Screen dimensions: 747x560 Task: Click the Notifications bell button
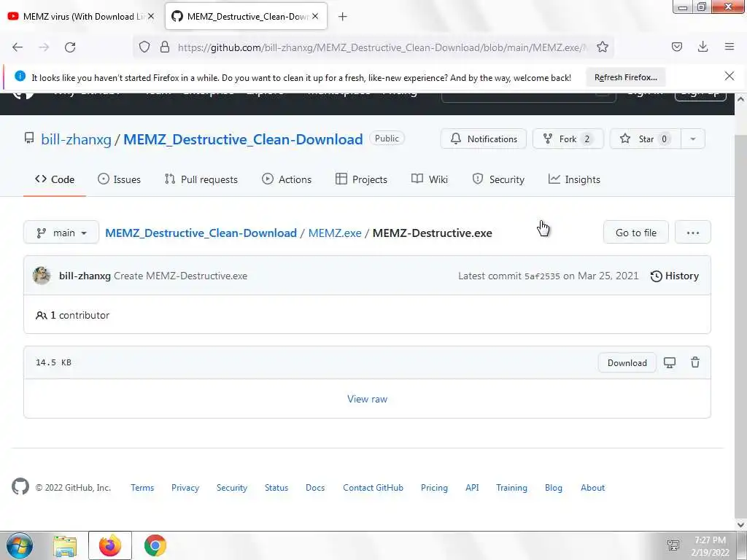pos(484,139)
